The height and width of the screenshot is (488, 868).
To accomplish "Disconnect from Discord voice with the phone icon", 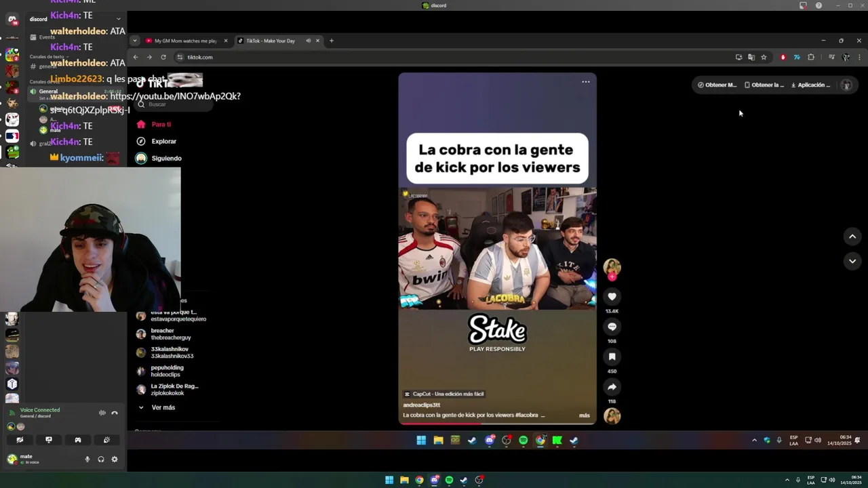I will click(115, 413).
